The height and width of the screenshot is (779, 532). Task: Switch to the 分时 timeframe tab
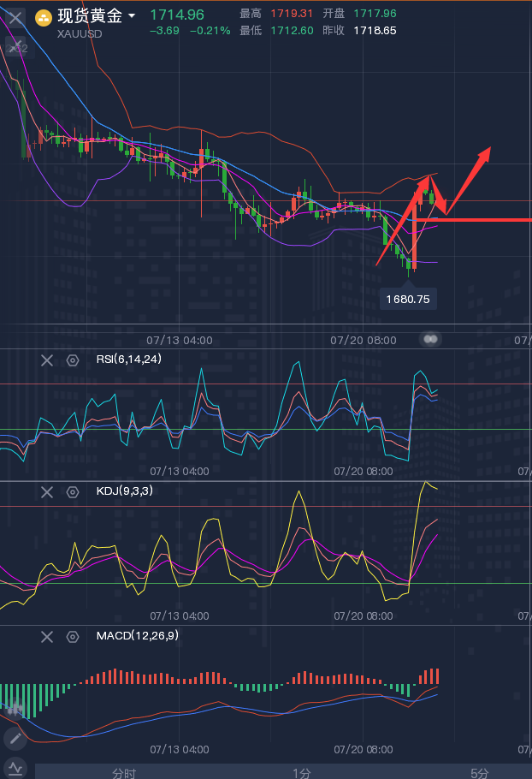coord(124,772)
